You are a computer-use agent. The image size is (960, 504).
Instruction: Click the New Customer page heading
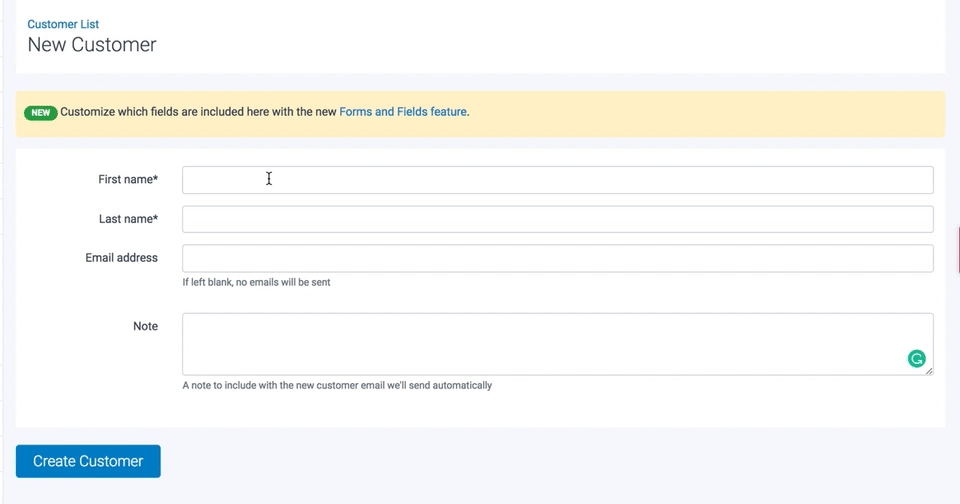pos(92,45)
